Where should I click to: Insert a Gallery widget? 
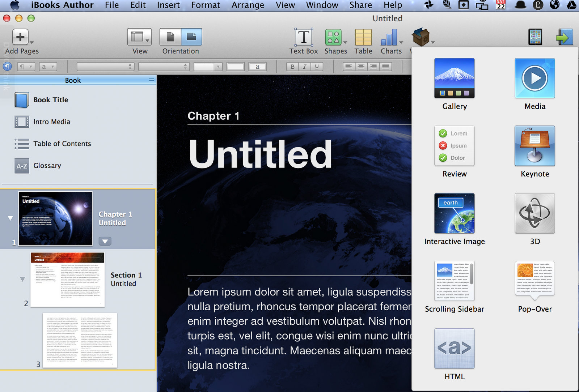[x=454, y=78]
